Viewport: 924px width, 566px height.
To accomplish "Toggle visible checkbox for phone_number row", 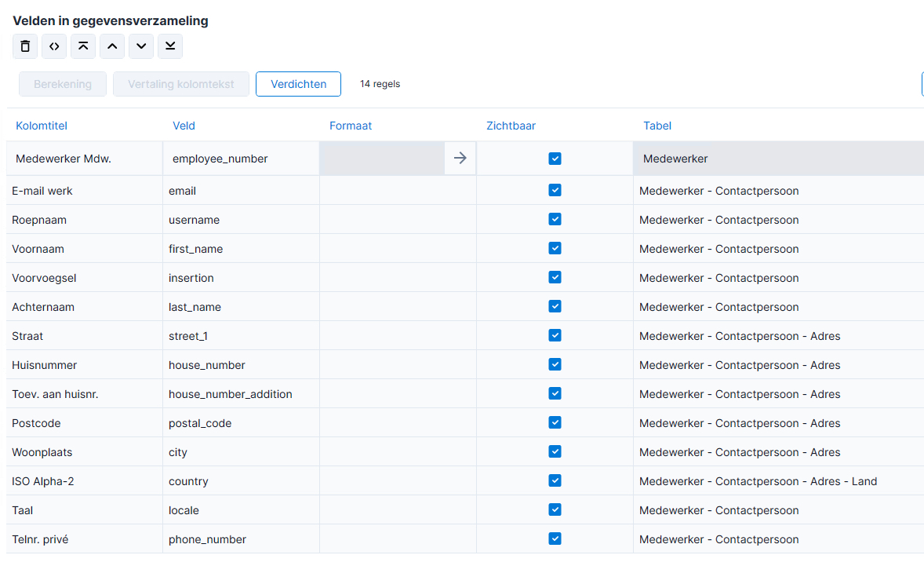I will 555,539.
